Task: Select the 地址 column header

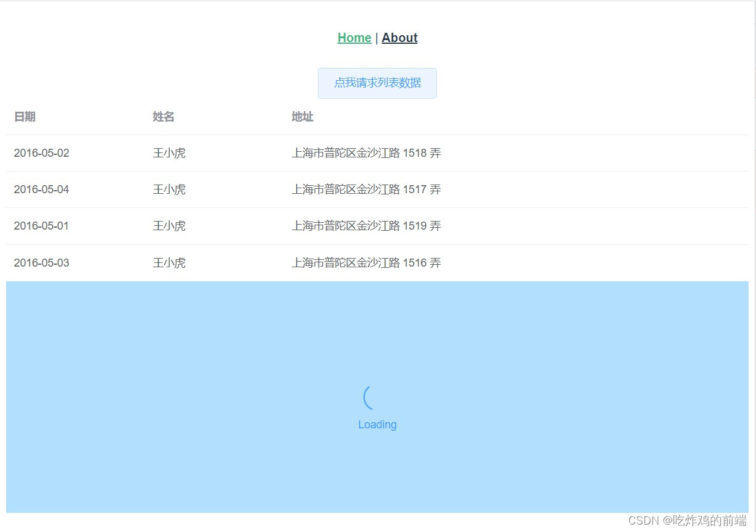Action: 302,117
